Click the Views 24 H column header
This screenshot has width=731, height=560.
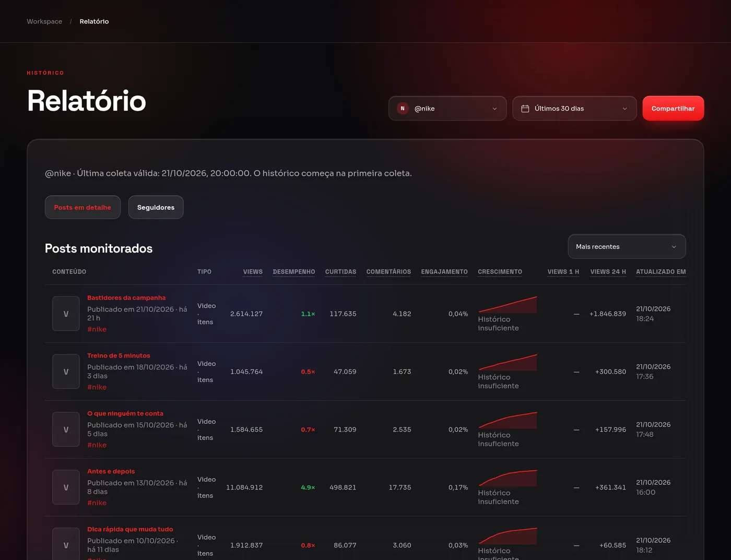(x=608, y=272)
